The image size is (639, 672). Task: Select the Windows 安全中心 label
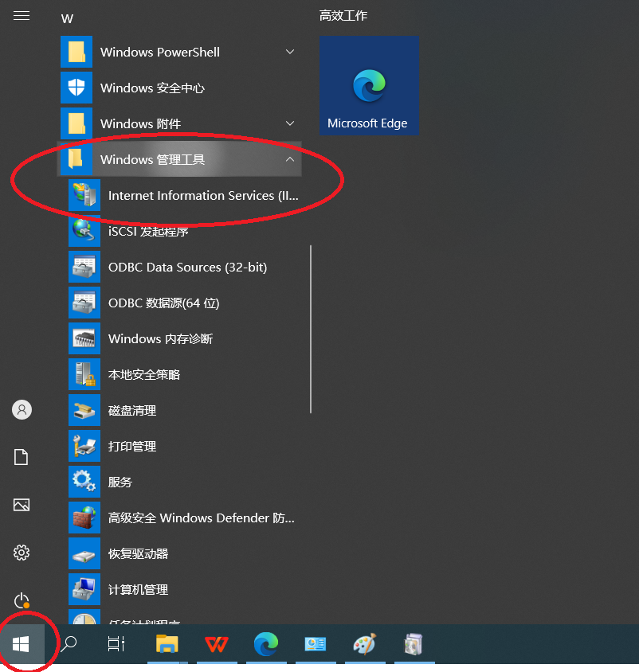[x=152, y=88]
